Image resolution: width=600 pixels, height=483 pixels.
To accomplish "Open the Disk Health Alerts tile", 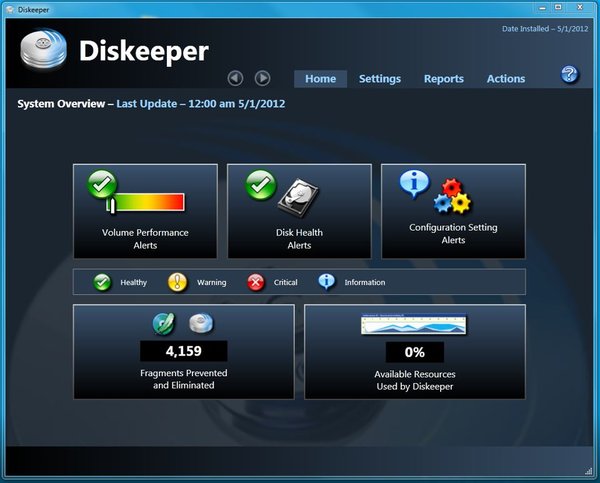I will pyautogui.click(x=299, y=211).
